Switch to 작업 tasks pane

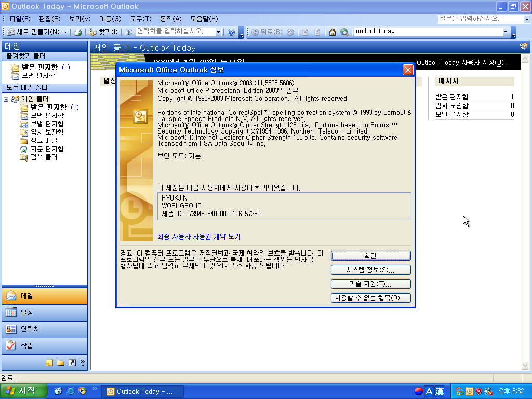click(45, 345)
